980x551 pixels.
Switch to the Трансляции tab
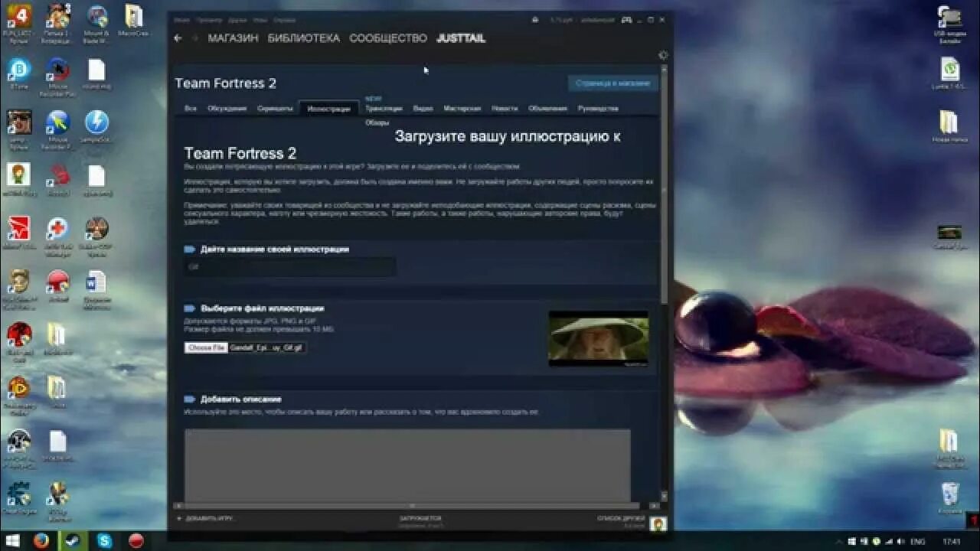(384, 109)
